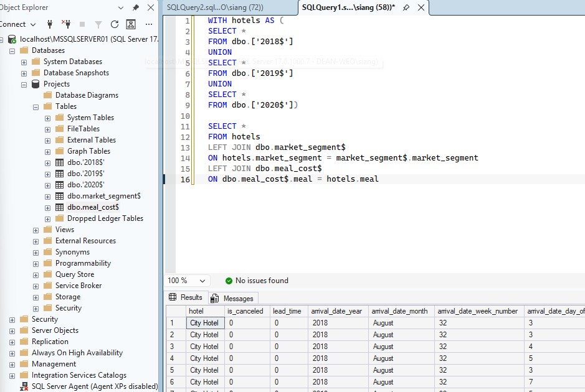This screenshot has width=585, height=392.
Task: Expand the Graph Tables folder
Action: (x=47, y=152)
